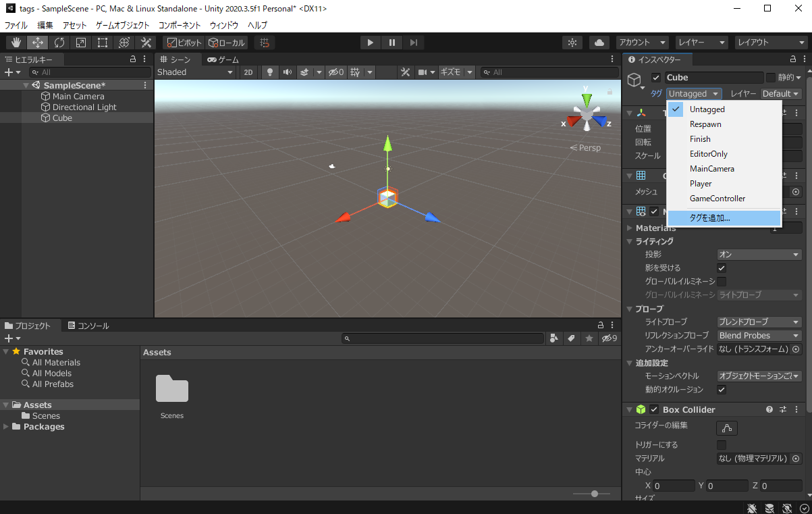Open scene component tools wrench icon
This screenshot has width=812, height=514.
pos(405,72)
